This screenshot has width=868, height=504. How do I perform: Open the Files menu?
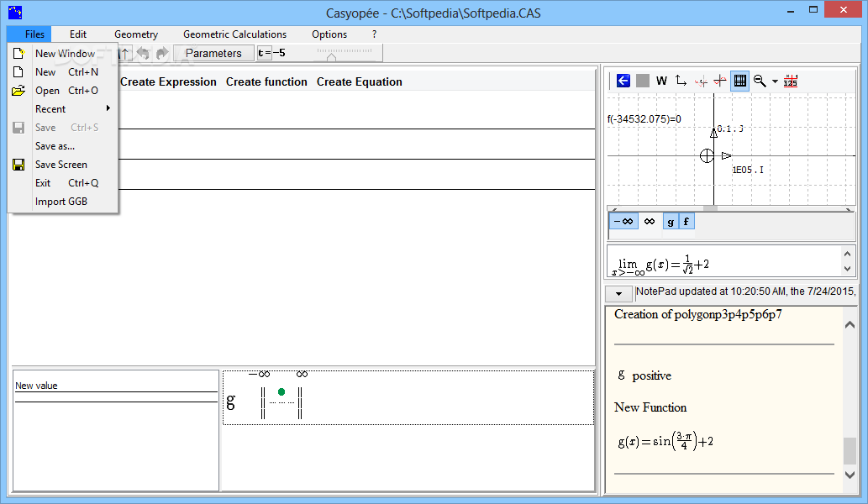pyautogui.click(x=34, y=34)
